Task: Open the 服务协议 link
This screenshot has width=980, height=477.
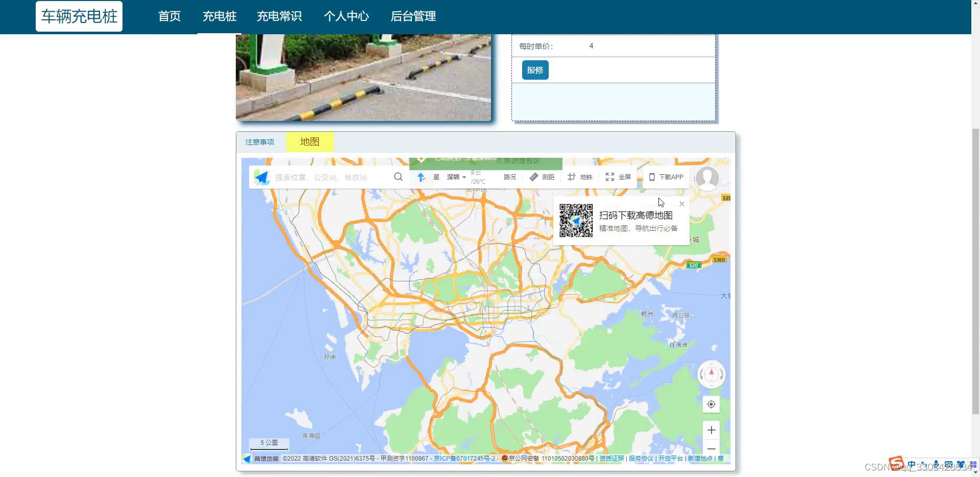Action: click(x=641, y=459)
